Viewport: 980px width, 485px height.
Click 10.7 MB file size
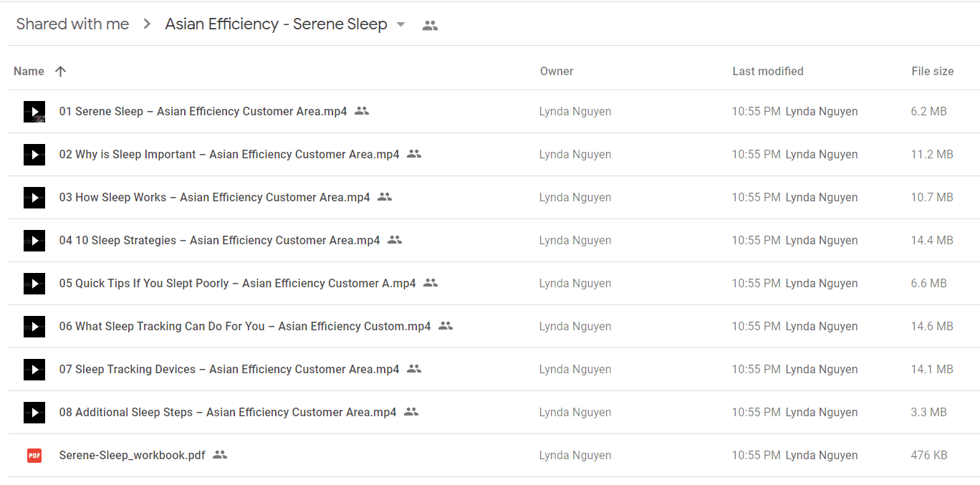(932, 197)
